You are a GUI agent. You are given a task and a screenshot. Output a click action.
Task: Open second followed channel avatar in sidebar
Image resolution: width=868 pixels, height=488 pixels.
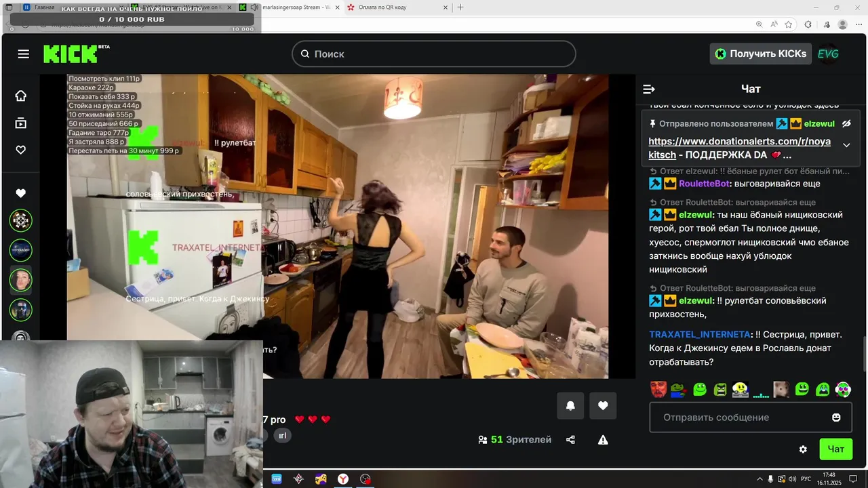pyautogui.click(x=21, y=250)
